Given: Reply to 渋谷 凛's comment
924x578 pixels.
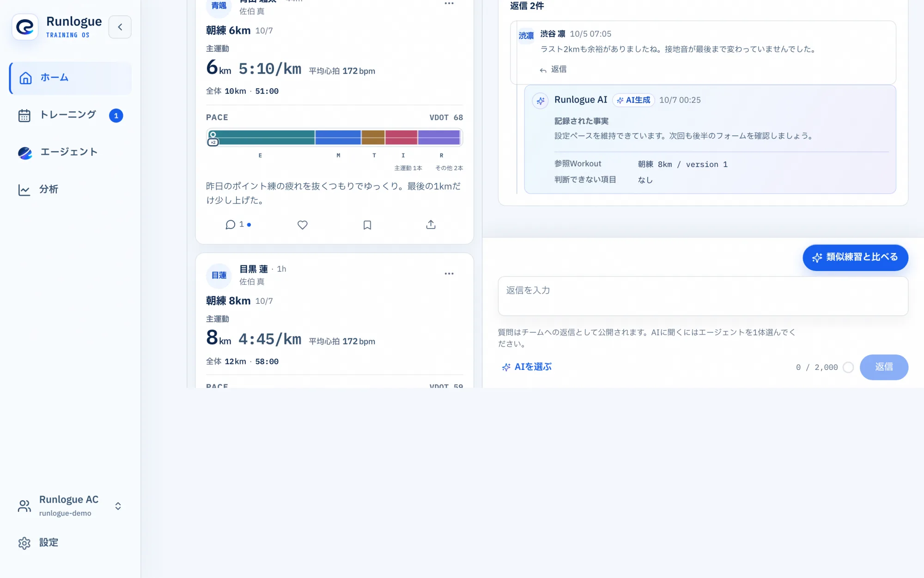Looking at the screenshot, I should click(553, 69).
